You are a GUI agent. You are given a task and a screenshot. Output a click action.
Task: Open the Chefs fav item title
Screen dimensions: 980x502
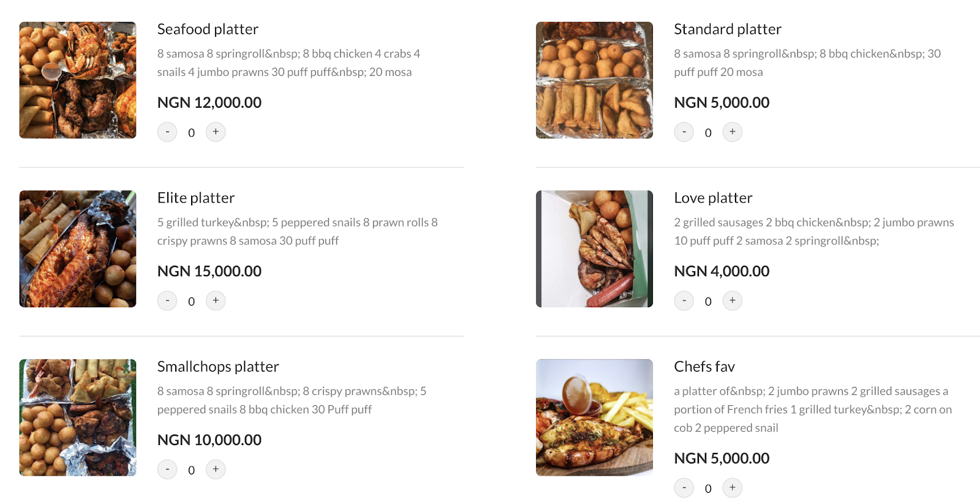click(704, 367)
